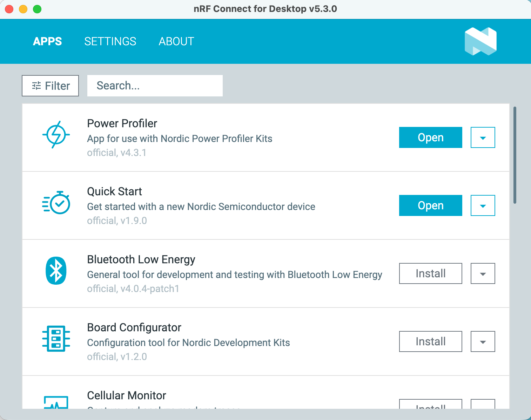Click the 'official, v1.2.0' version text

coord(117,357)
